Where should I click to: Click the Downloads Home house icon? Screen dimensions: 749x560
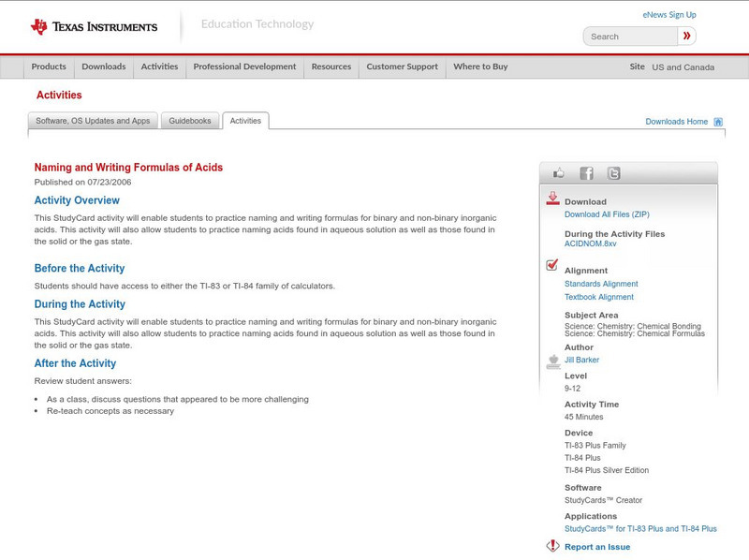coord(718,122)
